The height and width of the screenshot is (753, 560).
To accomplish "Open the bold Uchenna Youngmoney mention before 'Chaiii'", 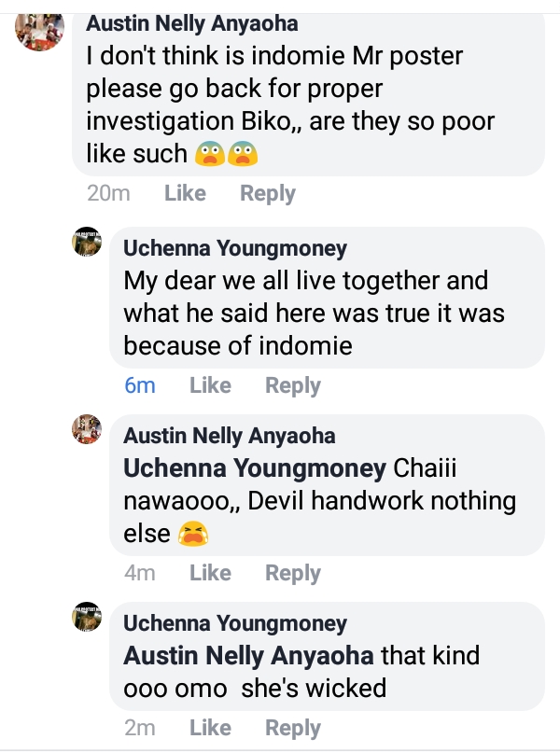I will coord(255,467).
